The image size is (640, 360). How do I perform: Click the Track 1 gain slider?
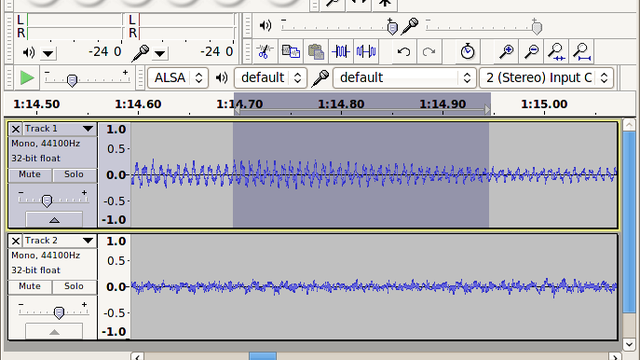pyautogui.click(x=47, y=200)
